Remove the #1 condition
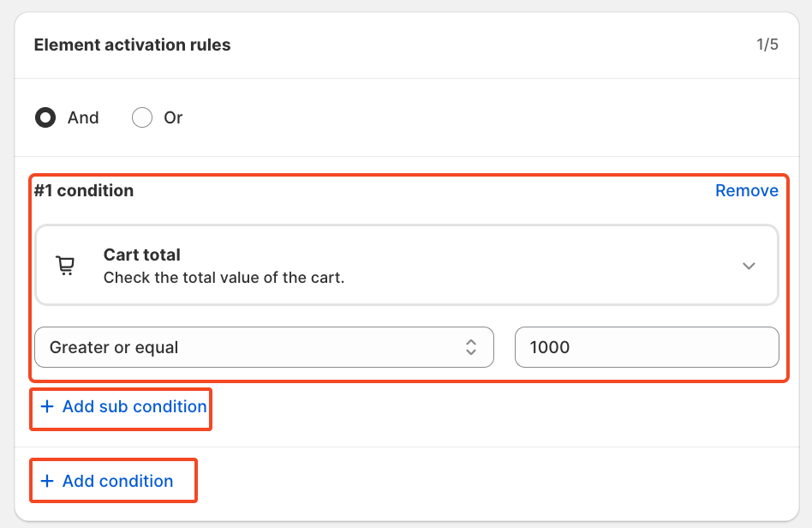Image resolution: width=812 pixels, height=528 pixels. (x=746, y=190)
